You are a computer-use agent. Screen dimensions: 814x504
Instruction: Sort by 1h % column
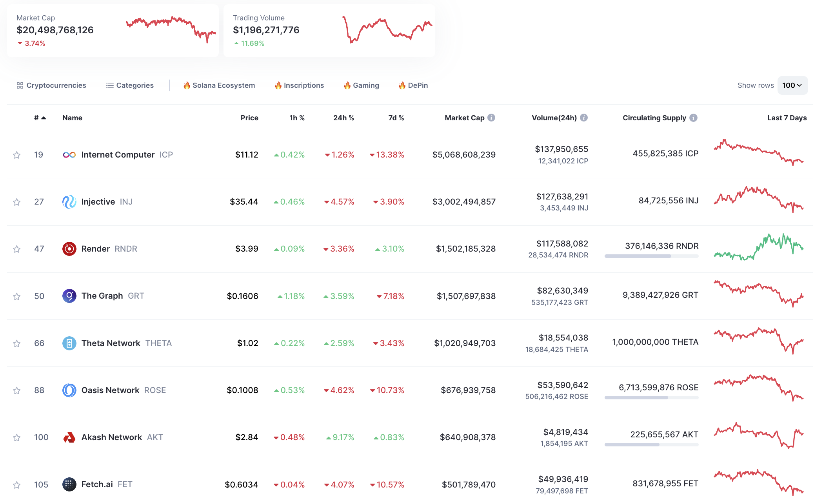[297, 118]
